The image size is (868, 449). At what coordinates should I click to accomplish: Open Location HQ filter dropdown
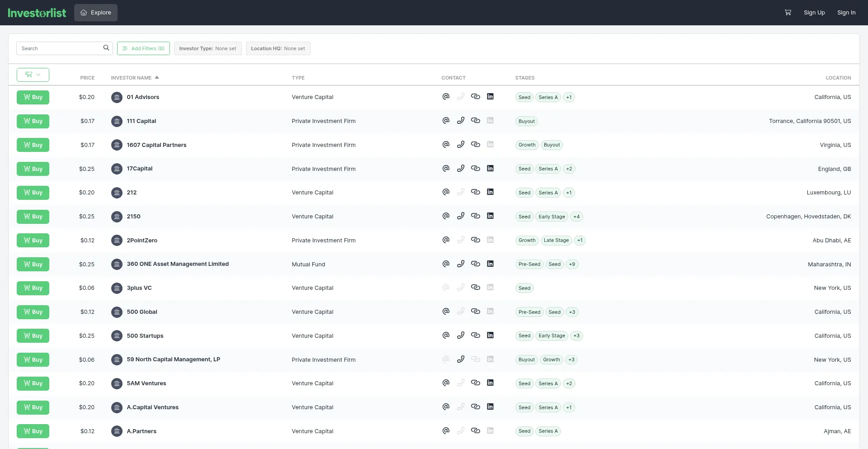278,48
